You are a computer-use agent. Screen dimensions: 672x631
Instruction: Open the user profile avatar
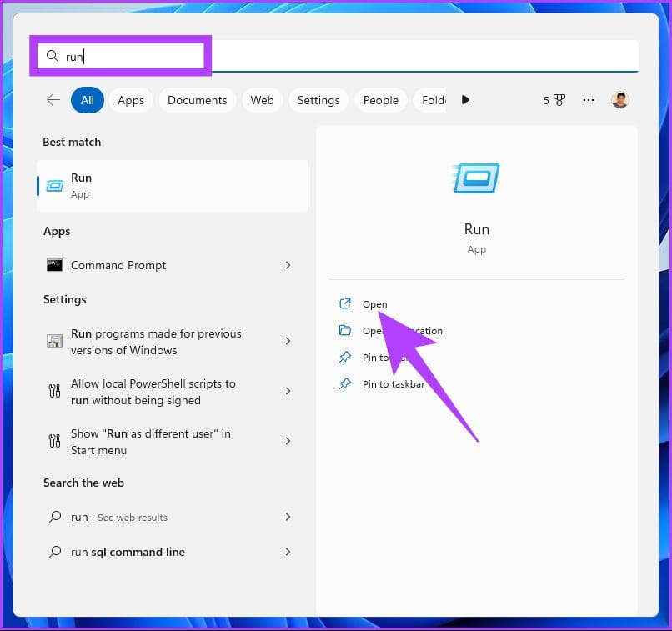619,100
